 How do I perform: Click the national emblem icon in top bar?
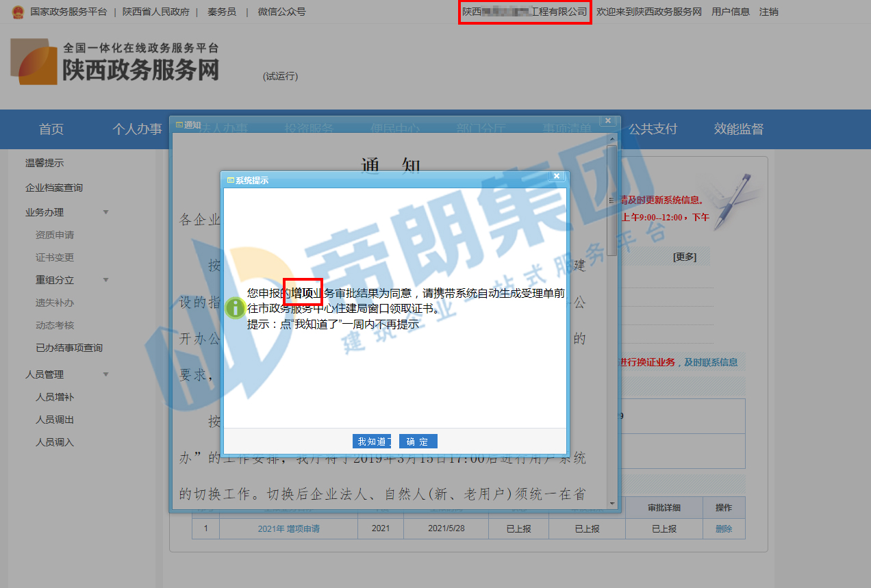pos(18,12)
